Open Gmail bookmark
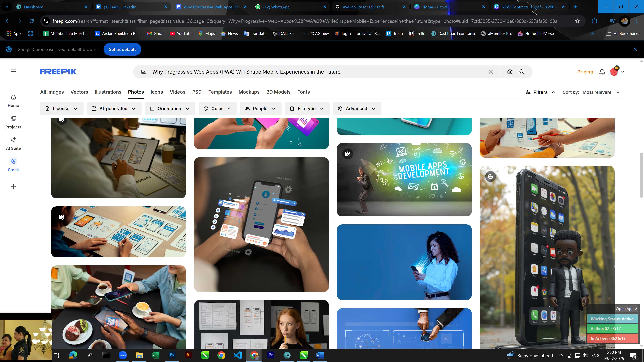Screen dimensions: 644x362 point(155,34)
